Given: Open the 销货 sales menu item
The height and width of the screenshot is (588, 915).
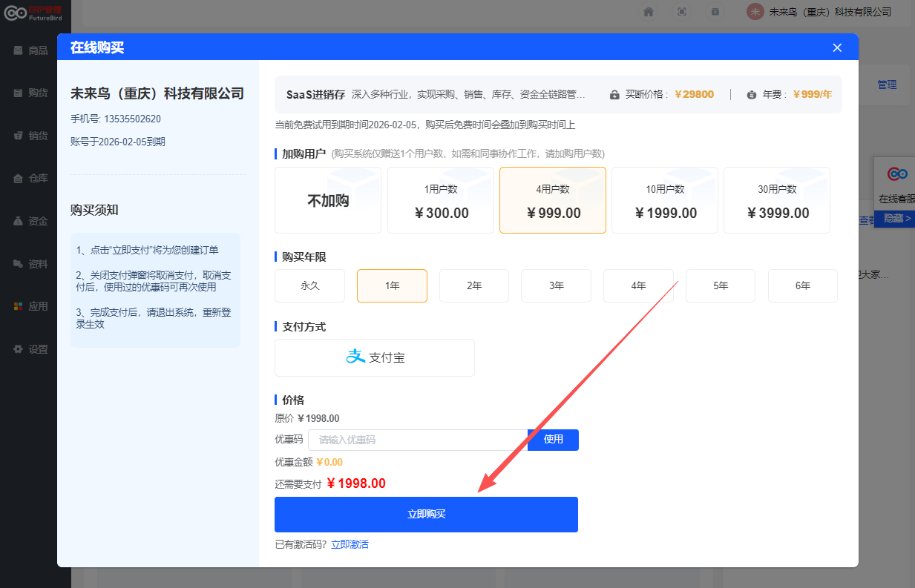Looking at the screenshot, I should (30, 136).
